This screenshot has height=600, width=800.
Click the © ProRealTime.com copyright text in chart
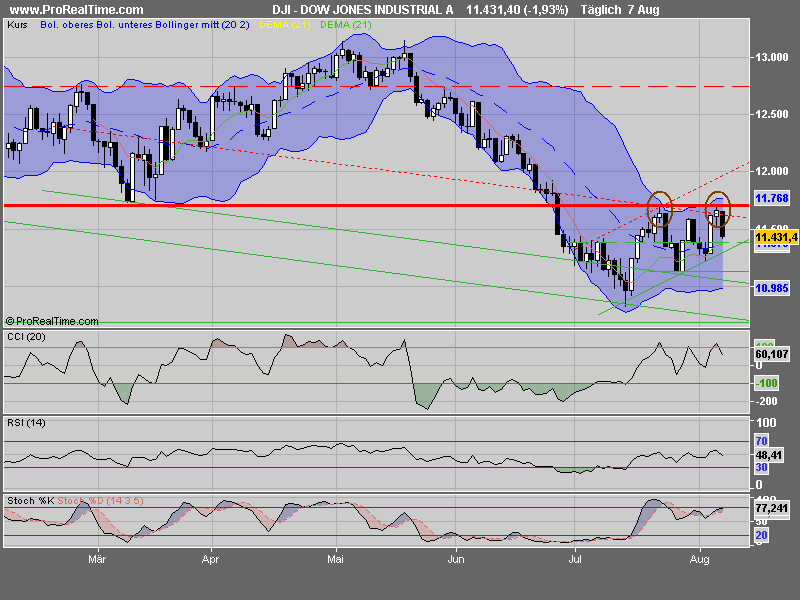(52, 321)
